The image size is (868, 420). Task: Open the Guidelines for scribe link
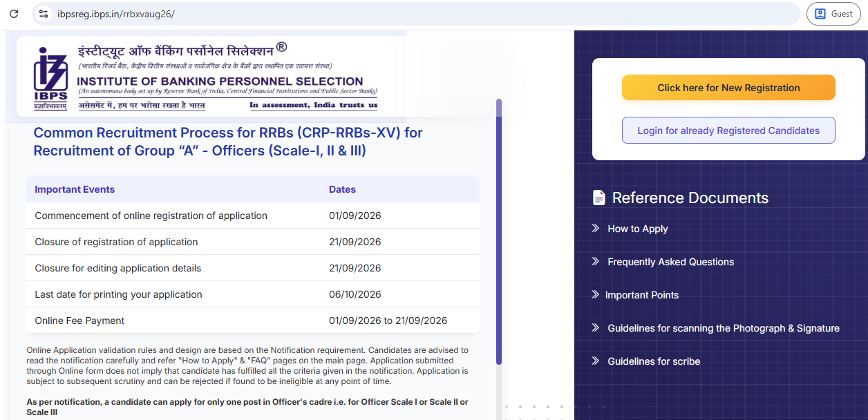[654, 361]
